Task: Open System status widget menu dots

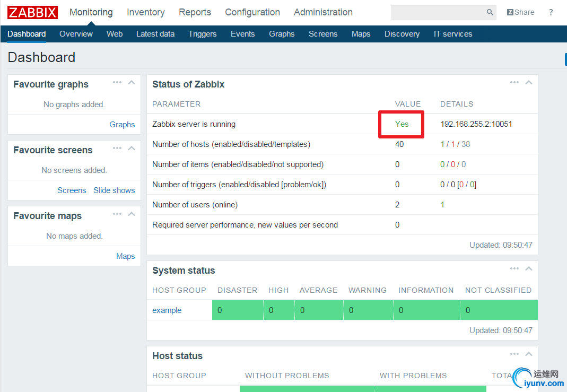Action: point(514,269)
